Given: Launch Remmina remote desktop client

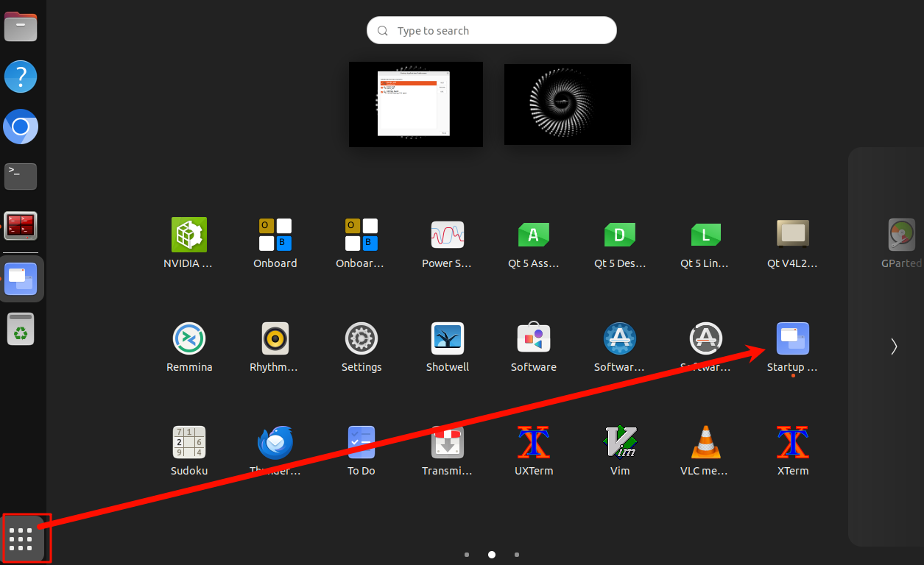Looking at the screenshot, I should click(189, 339).
